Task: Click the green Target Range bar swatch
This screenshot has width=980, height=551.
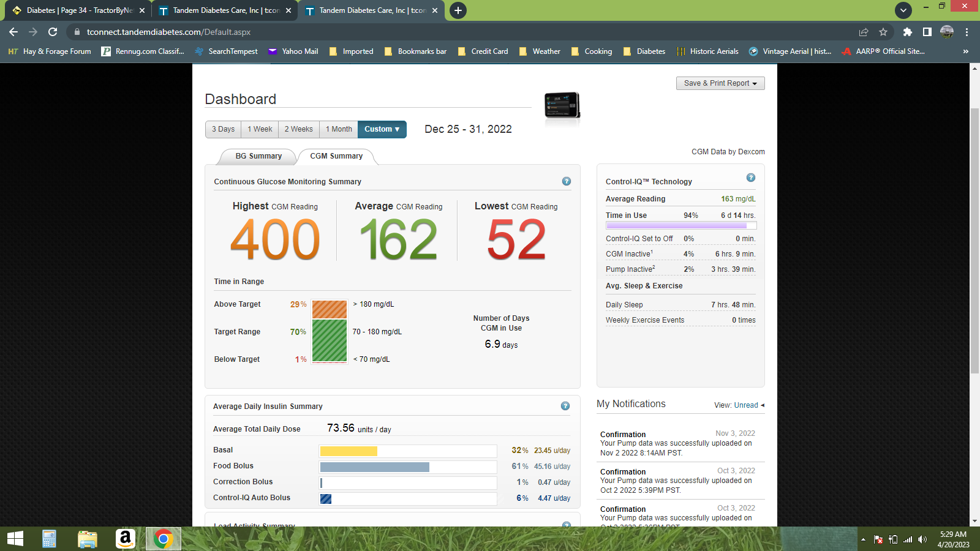Action: [330, 340]
